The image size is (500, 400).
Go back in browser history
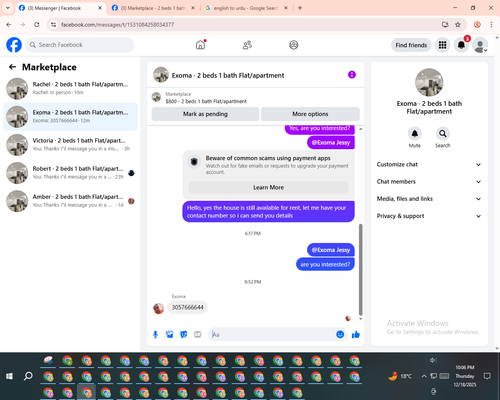(x=9, y=24)
